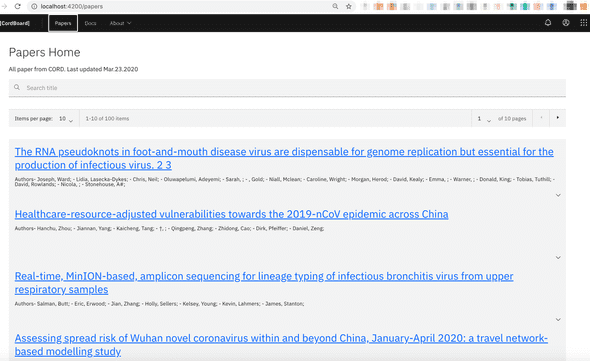
Task: Open Healthcare-resource-adjusted vulnerabilities paper link
Action: click(231, 214)
